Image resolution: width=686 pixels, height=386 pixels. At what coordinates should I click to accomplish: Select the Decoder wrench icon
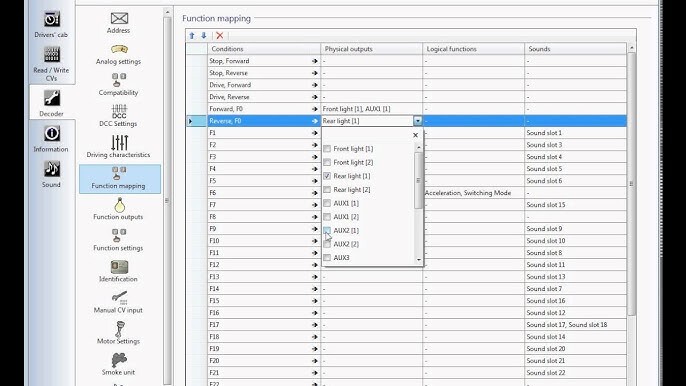[52, 98]
